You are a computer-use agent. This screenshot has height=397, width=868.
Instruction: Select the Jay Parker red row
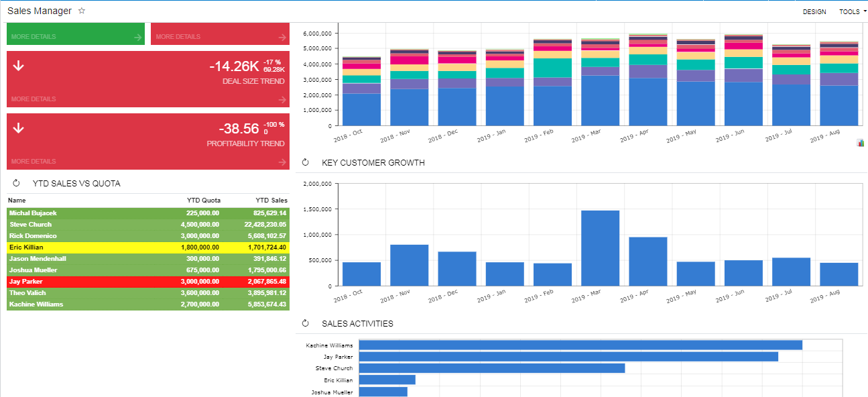coord(147,282)
